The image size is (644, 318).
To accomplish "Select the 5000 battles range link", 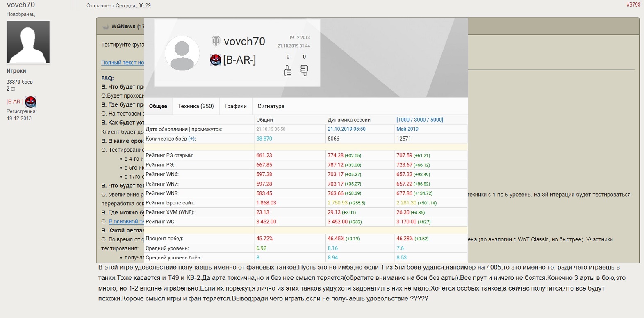I will tap(436, 120).
